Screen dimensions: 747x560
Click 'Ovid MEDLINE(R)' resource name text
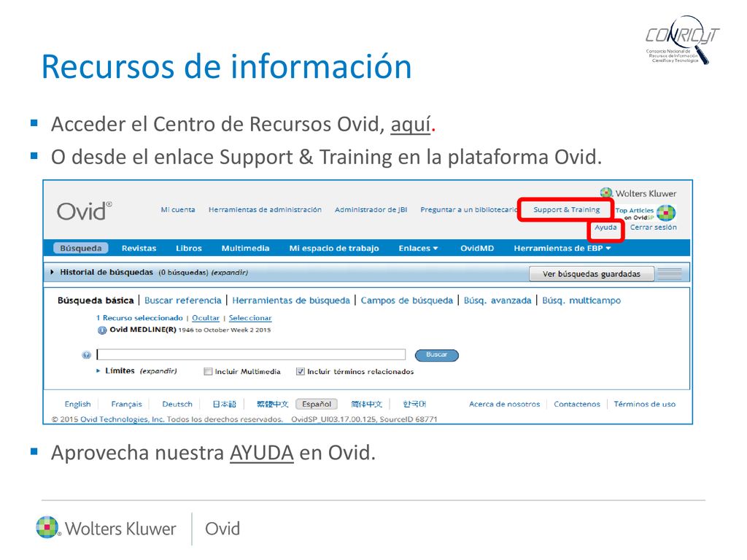tap(143, 330)
